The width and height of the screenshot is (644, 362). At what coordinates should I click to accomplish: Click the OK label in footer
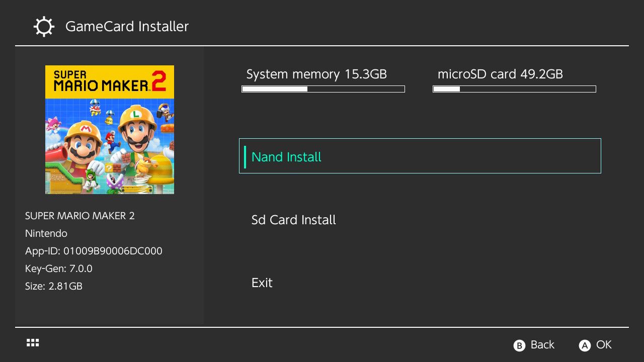coord(604,345)
